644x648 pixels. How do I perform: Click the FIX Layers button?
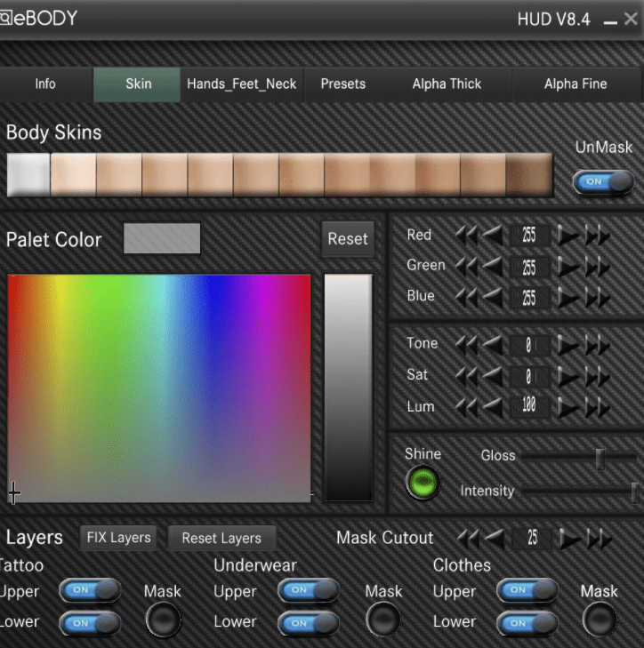click(x=118, y=538)
